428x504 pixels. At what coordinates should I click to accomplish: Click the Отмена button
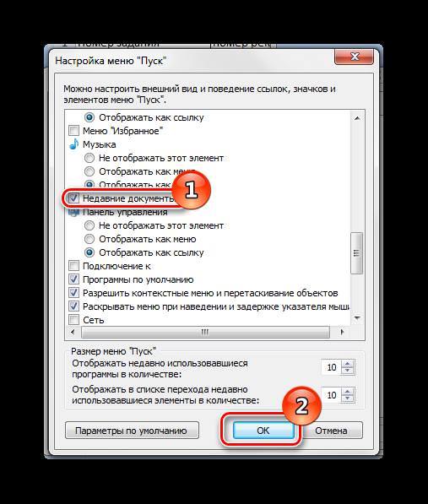point(331,431)
